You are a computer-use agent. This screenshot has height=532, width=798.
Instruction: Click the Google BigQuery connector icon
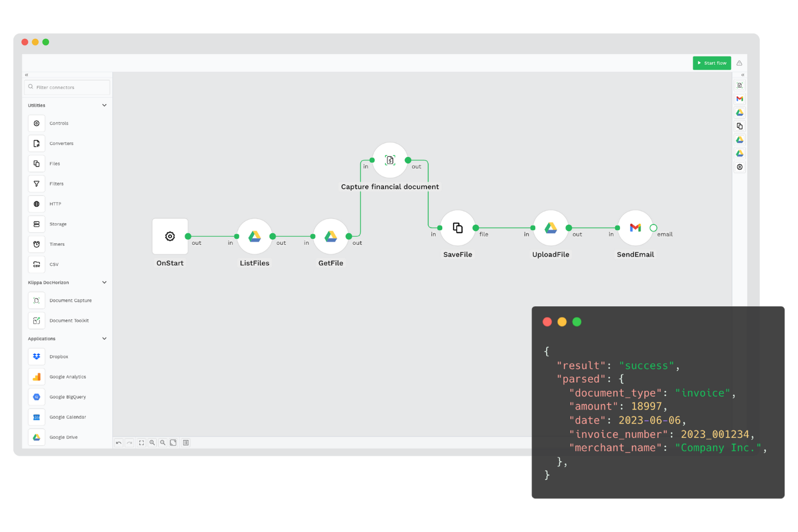[36, 397]
